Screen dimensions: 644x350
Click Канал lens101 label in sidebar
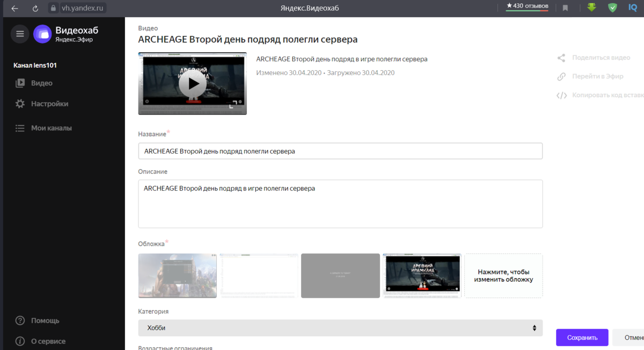click(35, 65)
